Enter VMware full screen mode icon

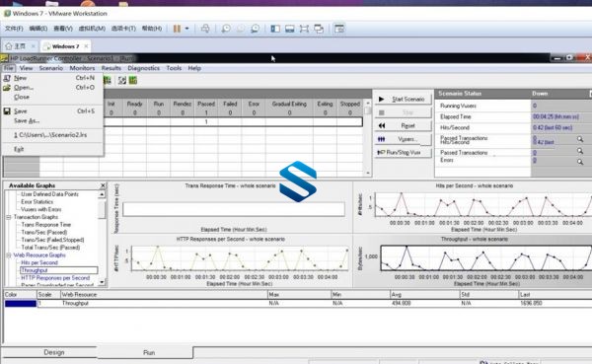(x=304, y=29)
